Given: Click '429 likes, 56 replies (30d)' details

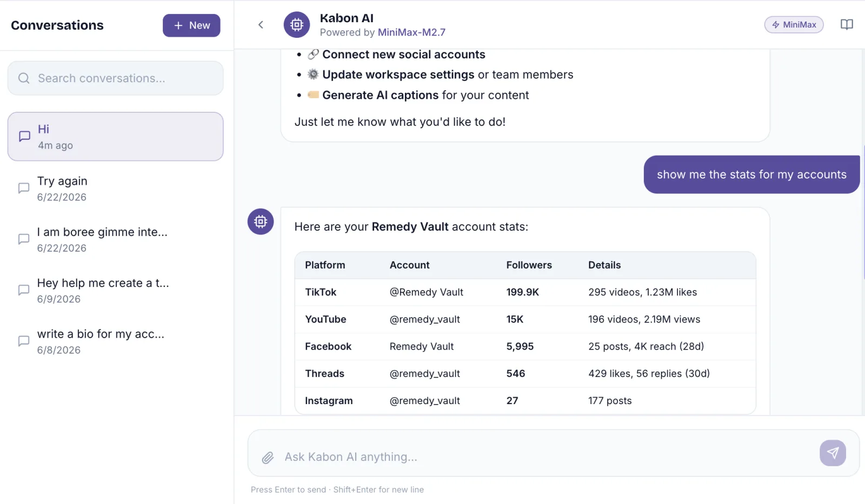Looking at the screenshot, I should coord(649,373).
